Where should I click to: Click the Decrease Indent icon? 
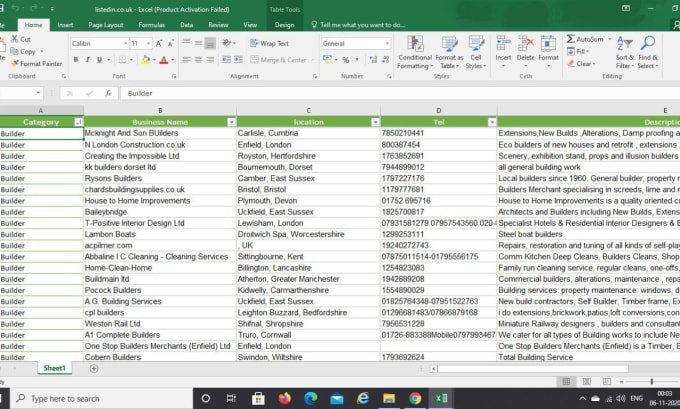pyautogui.click(x=226, y=60)
